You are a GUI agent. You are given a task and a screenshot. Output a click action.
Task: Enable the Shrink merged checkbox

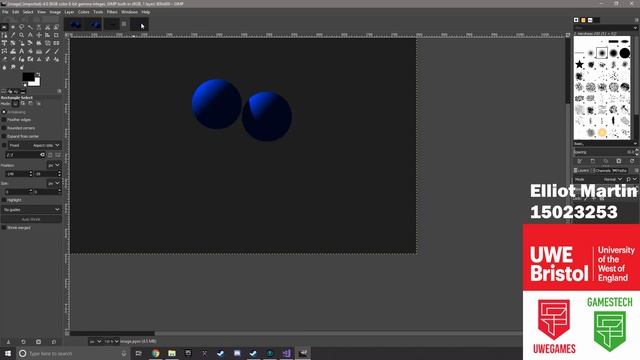point(4,227)
